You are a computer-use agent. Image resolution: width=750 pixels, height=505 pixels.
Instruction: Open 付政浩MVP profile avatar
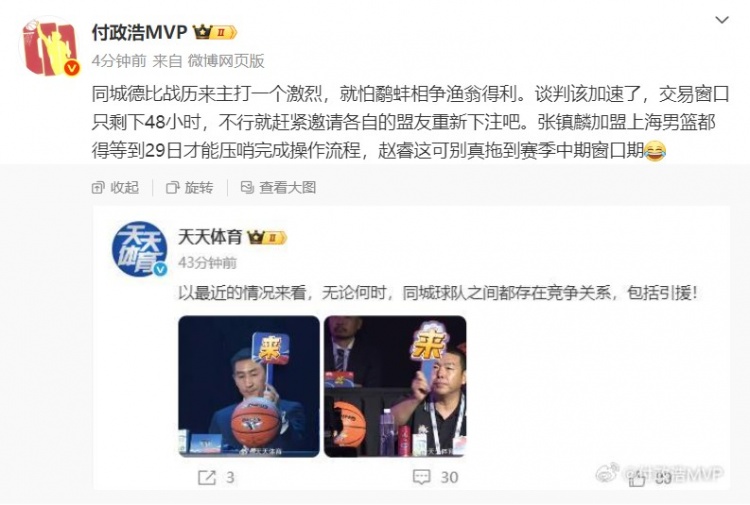[49, 46]
